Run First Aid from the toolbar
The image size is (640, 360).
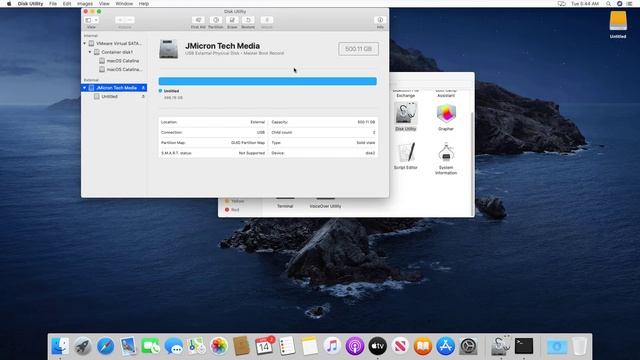[x=198, y=20]
